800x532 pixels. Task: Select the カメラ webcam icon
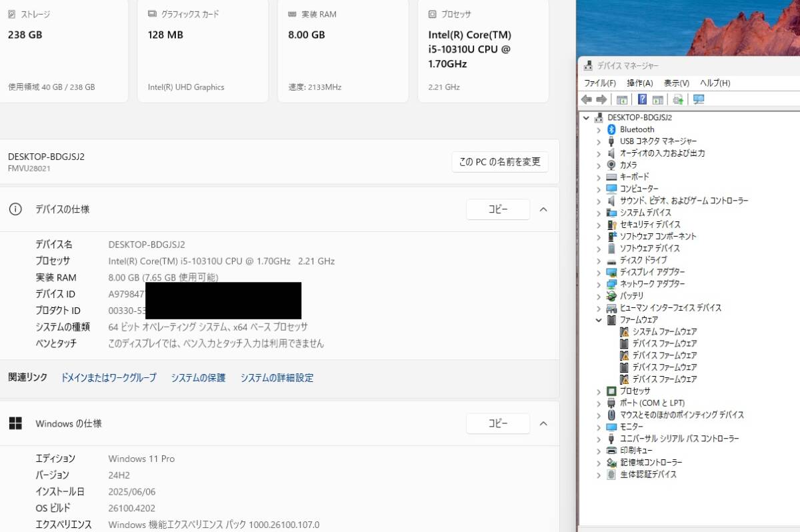pos(611,165)
